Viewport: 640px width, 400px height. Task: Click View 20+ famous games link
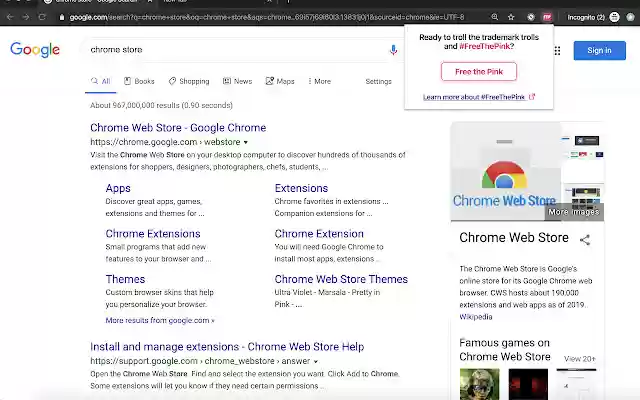[x=580, y=359]
